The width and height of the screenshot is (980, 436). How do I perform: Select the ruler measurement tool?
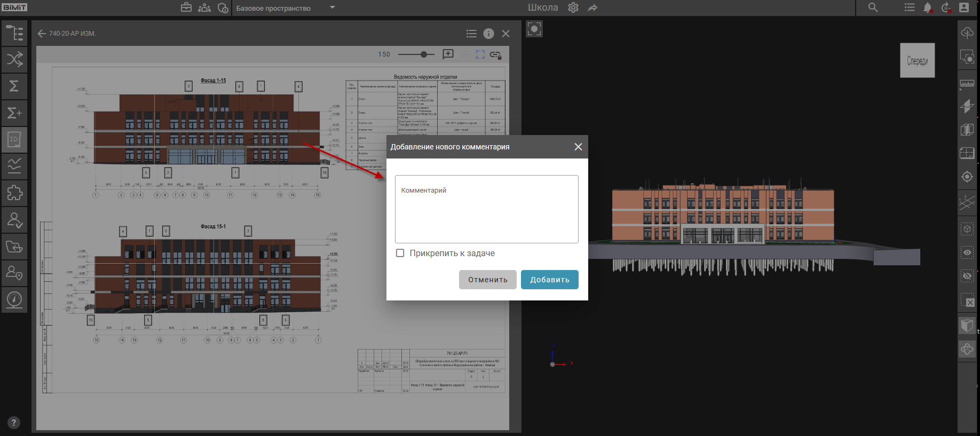[x=967, y=83]
